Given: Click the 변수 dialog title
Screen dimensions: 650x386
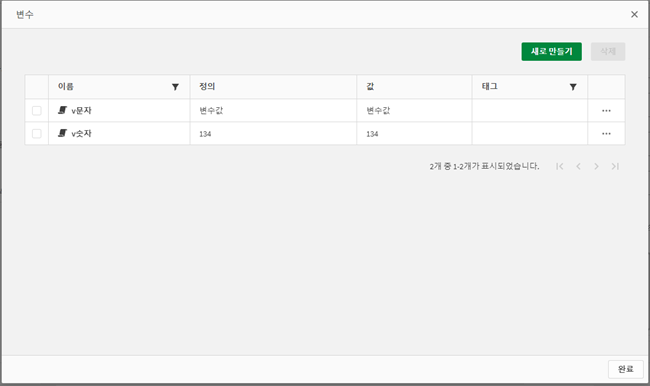Looking at the screenshot, I should coord(25,15).
